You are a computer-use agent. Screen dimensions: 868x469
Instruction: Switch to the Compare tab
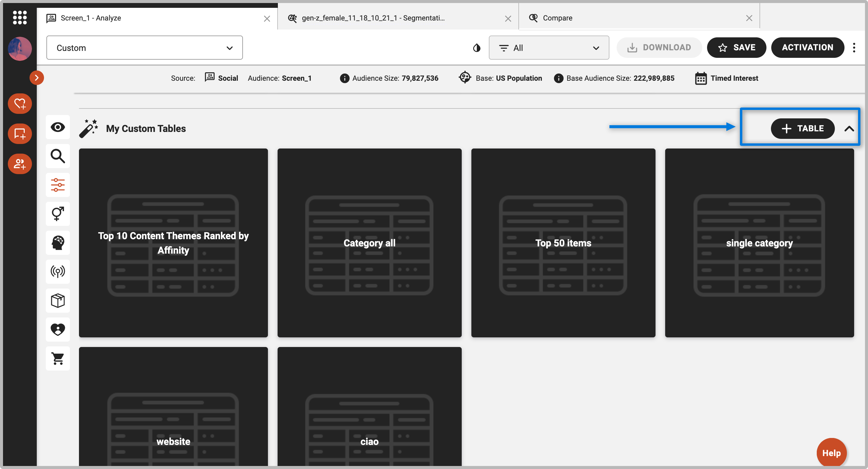tap(557, 18)
